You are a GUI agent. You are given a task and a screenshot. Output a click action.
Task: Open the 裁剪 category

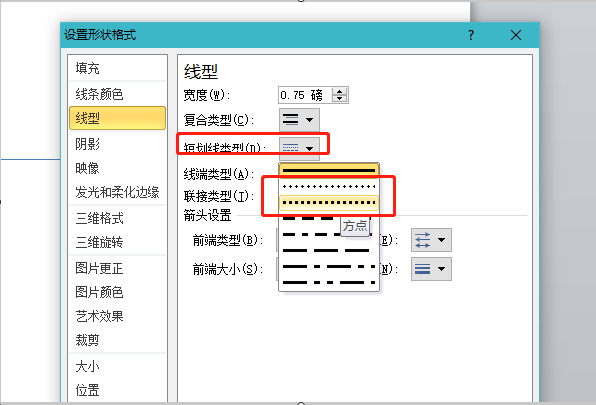(117, 340)
